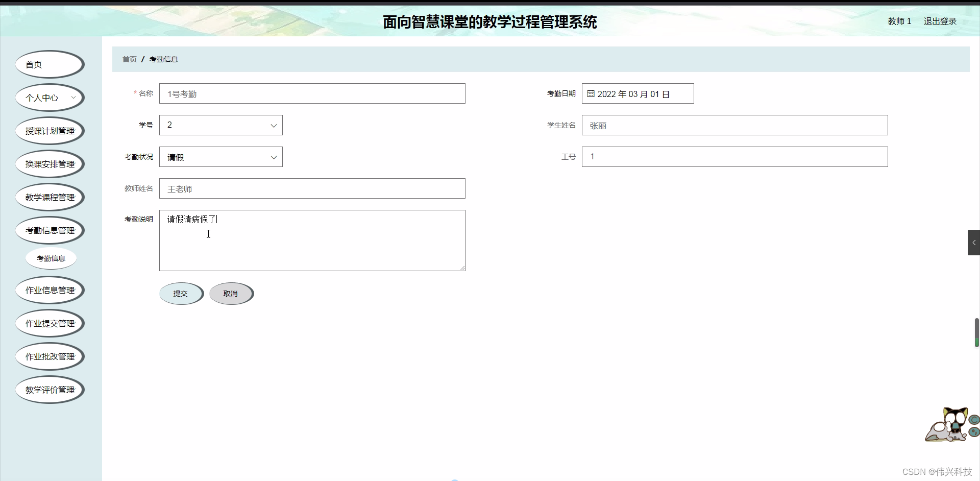Open 作业信息管理 in the sidebar
This screenshot has height=481, width=980.
(50, 290)
